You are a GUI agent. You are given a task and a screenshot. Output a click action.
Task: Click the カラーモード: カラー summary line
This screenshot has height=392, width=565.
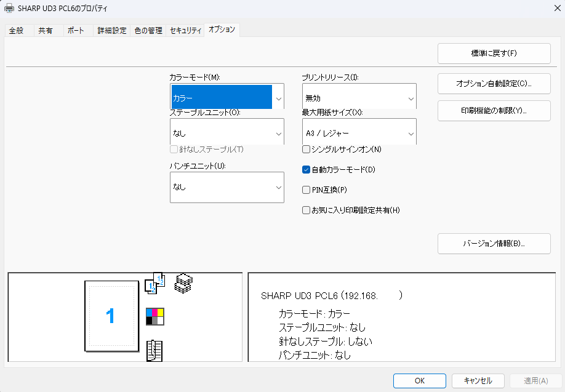point(315,314)
